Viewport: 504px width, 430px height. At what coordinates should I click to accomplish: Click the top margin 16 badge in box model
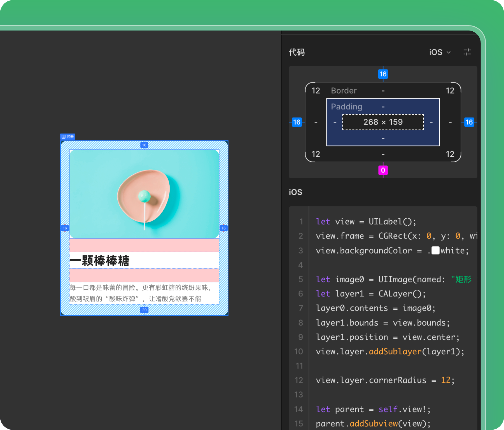[383, 74]
